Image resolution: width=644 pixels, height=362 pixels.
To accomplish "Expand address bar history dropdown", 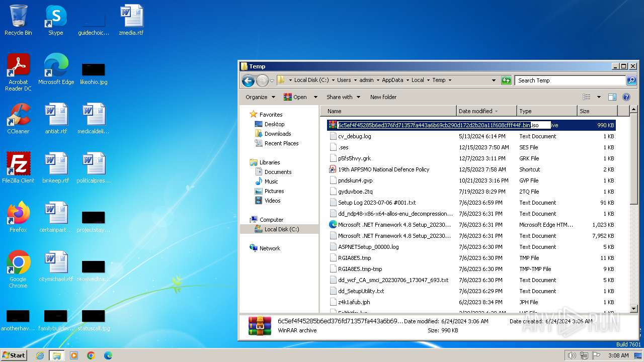I will click(494, 80).
